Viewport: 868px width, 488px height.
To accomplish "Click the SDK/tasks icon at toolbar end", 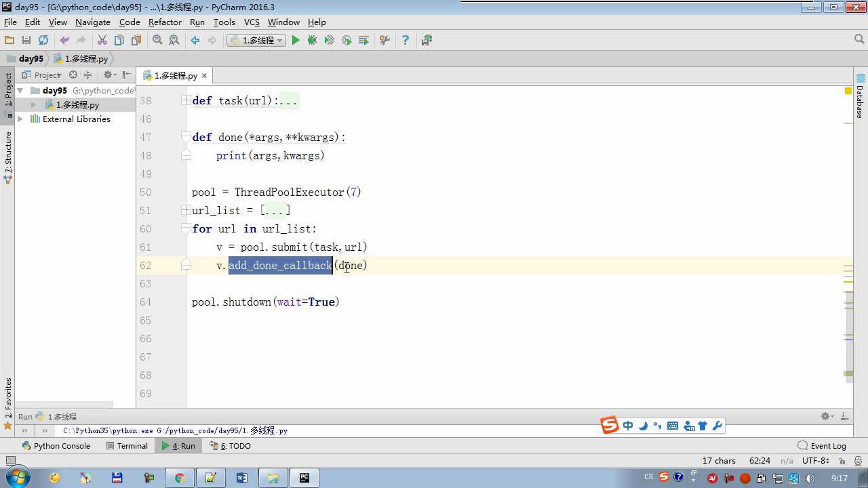I will [x=427, y=41].
